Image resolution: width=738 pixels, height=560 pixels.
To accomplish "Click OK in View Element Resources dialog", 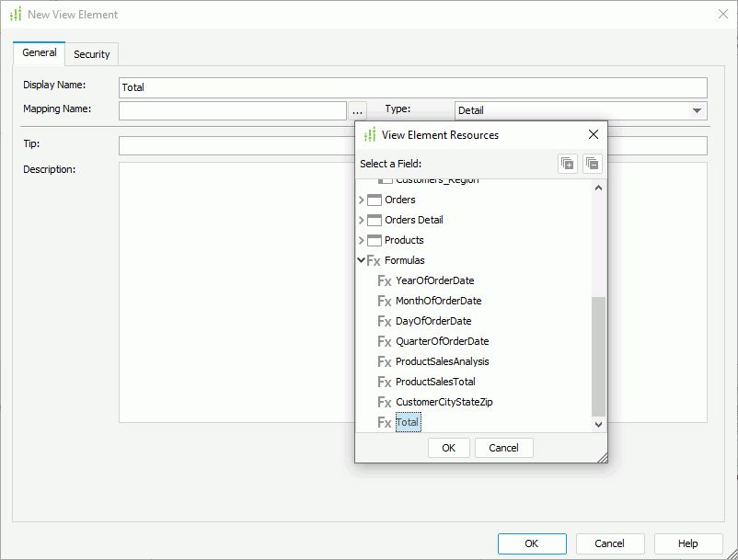I will pyautogui.click(x=448, y=447).
